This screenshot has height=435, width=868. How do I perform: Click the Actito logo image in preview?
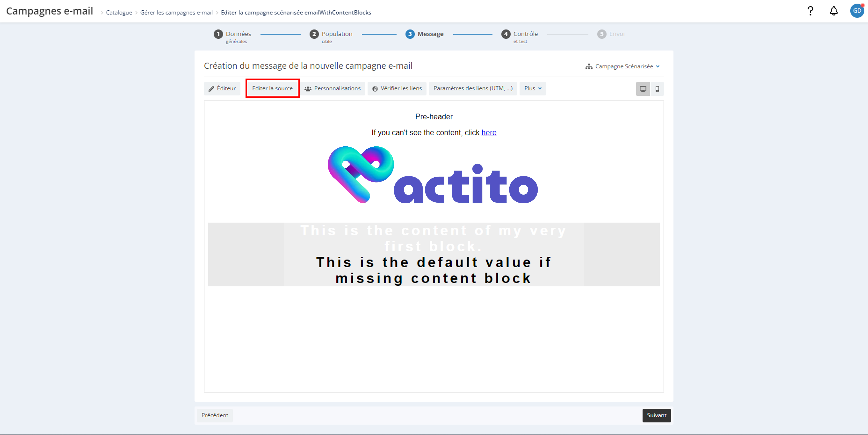click(433, 175)
